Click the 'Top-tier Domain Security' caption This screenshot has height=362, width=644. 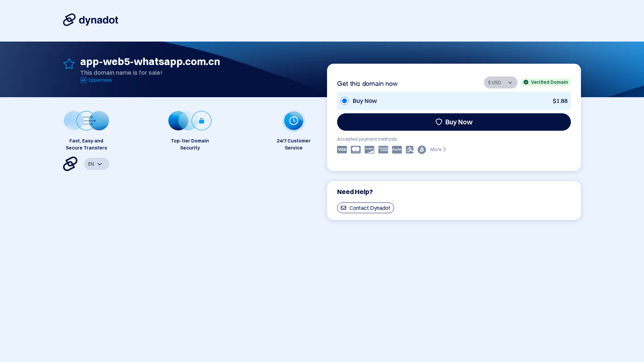click(190, 144)
